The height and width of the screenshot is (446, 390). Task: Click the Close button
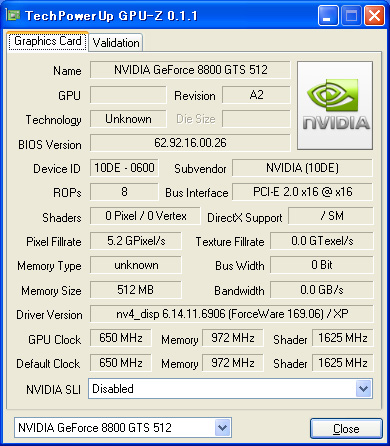coord(346,428)
